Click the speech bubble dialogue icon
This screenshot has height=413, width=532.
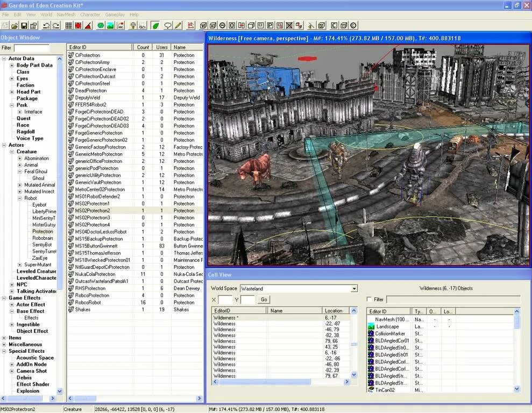[x=168, y=25]
